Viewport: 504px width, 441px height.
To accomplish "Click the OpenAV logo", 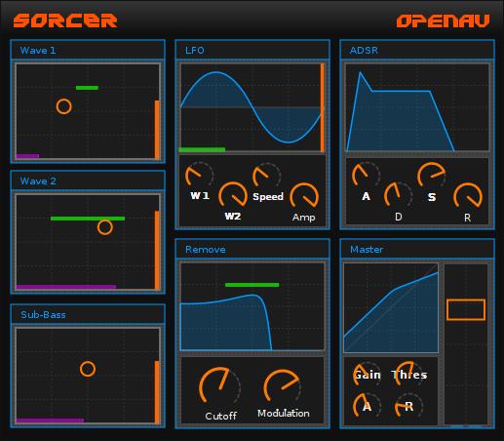I will (x=443, y=20).
